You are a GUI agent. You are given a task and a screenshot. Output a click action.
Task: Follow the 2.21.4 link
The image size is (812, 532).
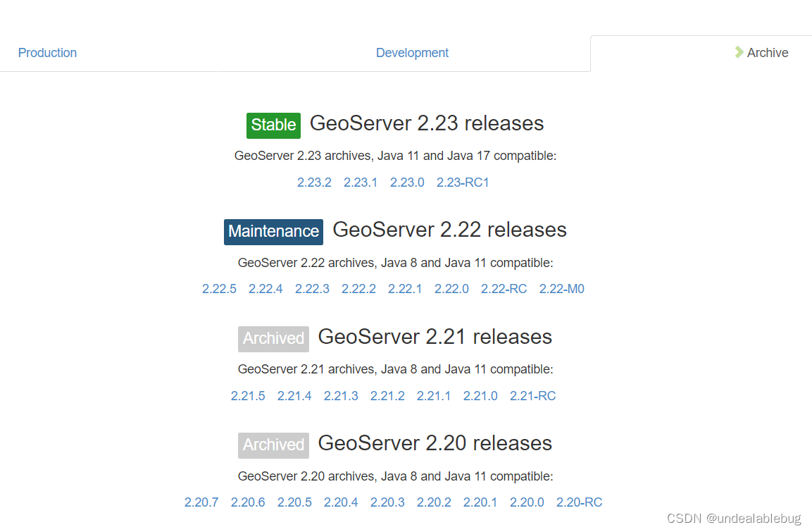[294, 396]
